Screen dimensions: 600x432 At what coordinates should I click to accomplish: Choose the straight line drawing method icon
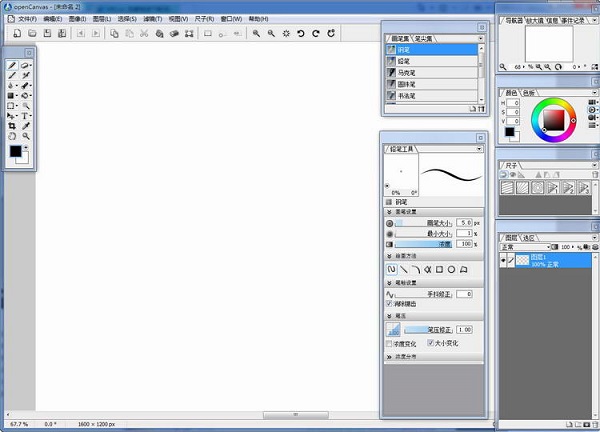coord(404,269)
